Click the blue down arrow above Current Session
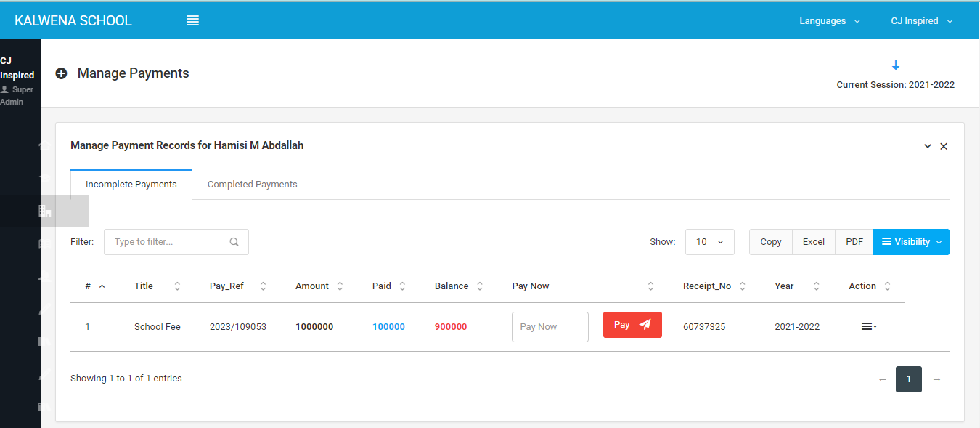Viewport: 980px width, 428px height. pyautogui.click(x=895, y=65)
